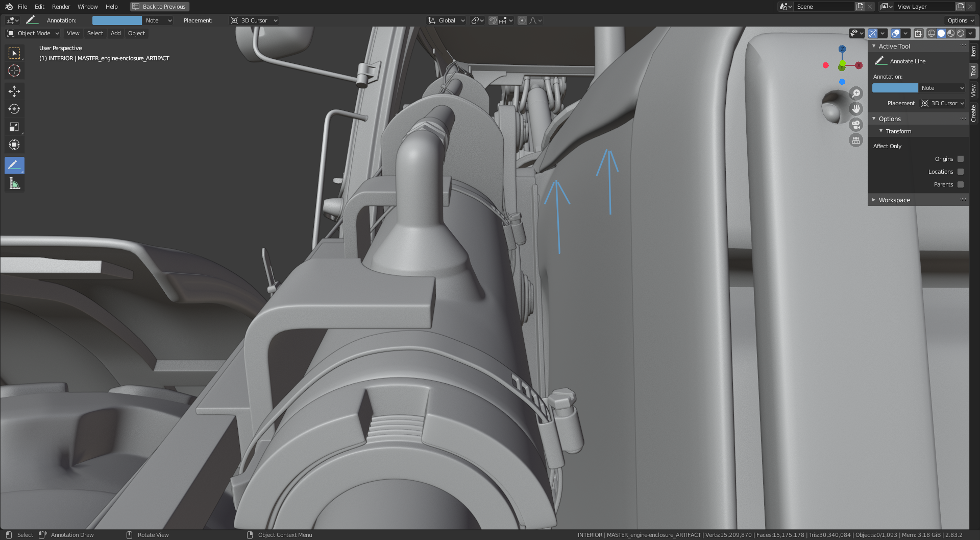Open Object Mode dropdown

[33, 33]
